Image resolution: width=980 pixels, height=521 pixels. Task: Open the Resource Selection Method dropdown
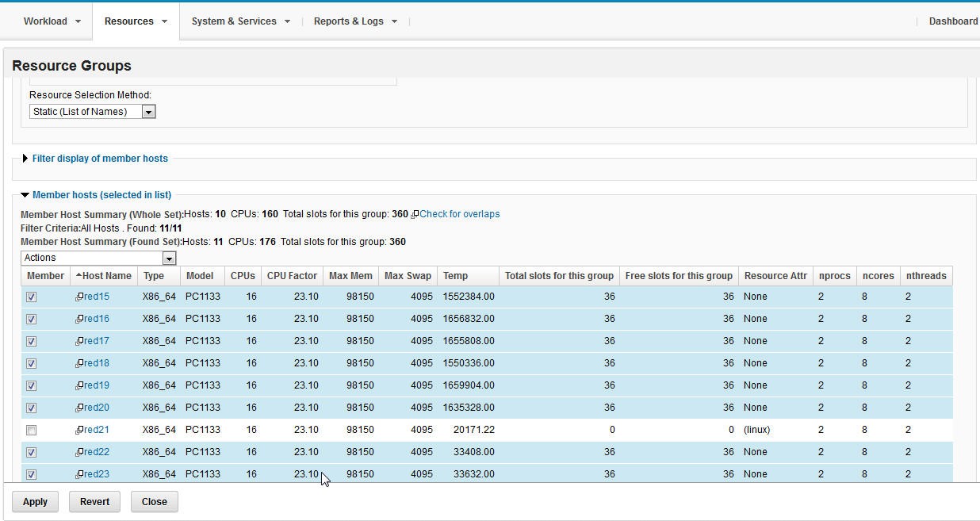(148, 111)
